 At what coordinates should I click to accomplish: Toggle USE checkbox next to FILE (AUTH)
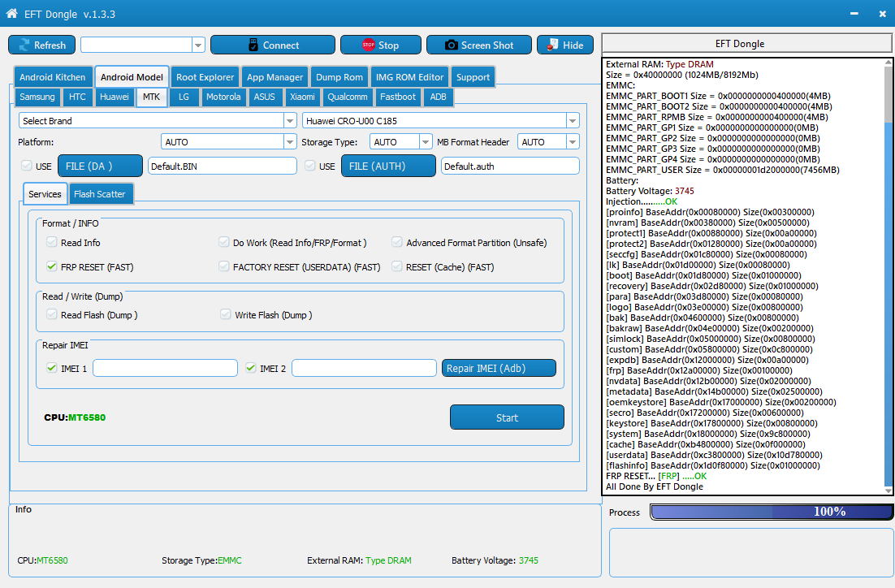point(310,166)
